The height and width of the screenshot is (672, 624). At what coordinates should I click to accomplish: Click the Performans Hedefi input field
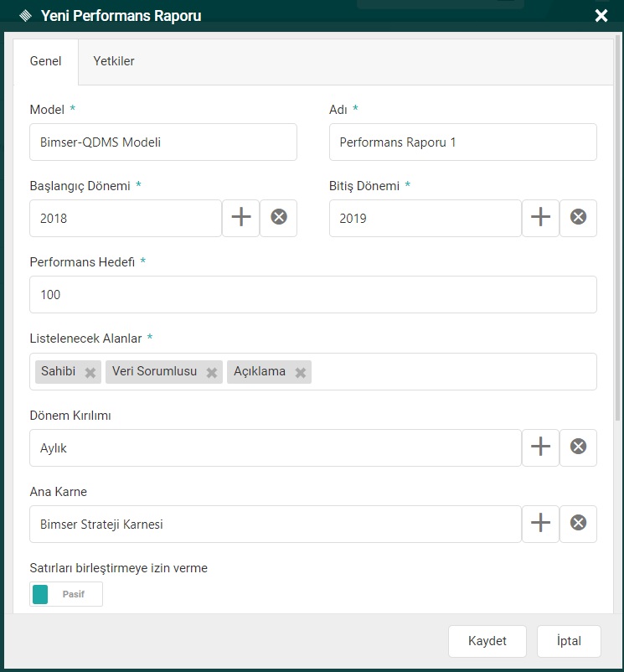312,294
